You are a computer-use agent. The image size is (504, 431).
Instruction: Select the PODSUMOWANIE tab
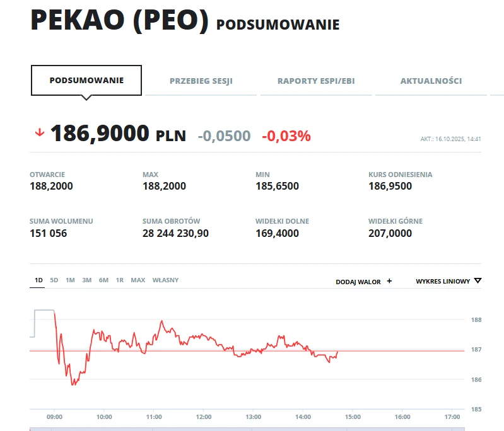click(86, 81)
